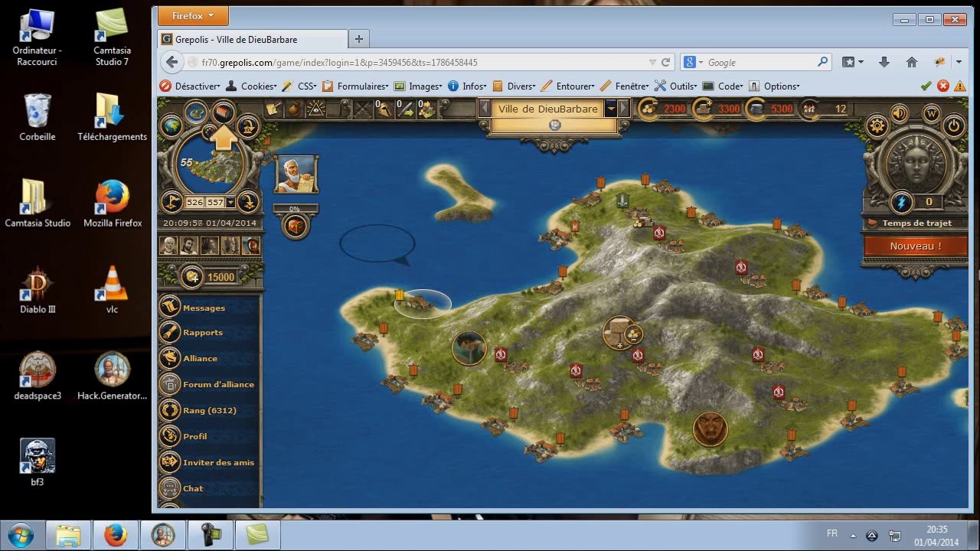Click the sword with green arrow icon
Viewport: 980px width, 551px height.
pyautogui.click(x=405, y=109)
